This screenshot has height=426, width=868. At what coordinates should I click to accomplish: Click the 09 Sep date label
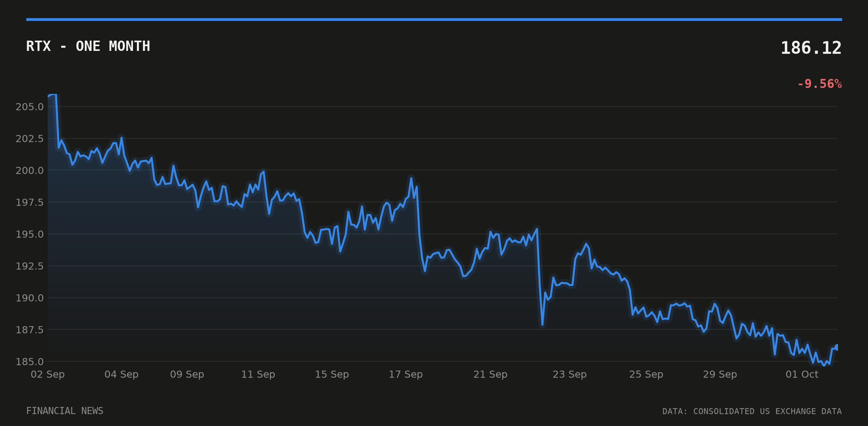(187, 374)
